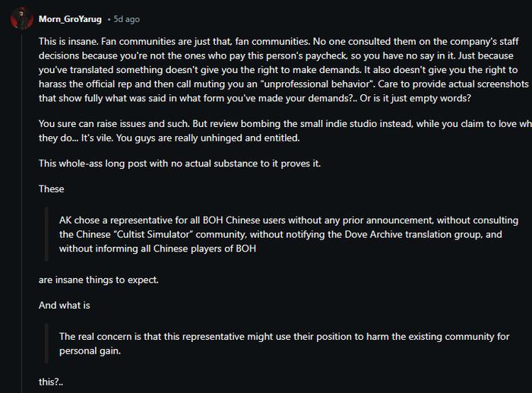Click the words 'personal gain.' in the second quote

click(x=90, y=350)
